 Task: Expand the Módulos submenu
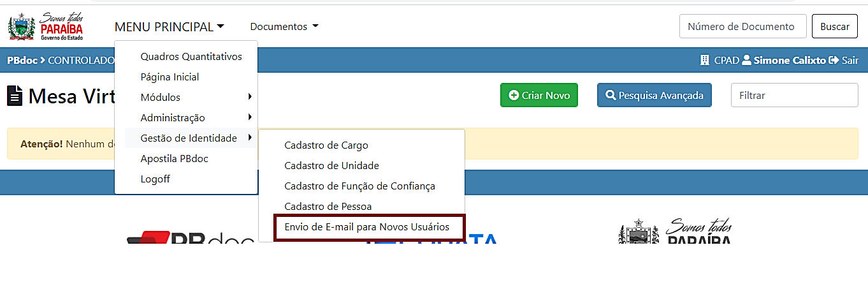(161, 98)
